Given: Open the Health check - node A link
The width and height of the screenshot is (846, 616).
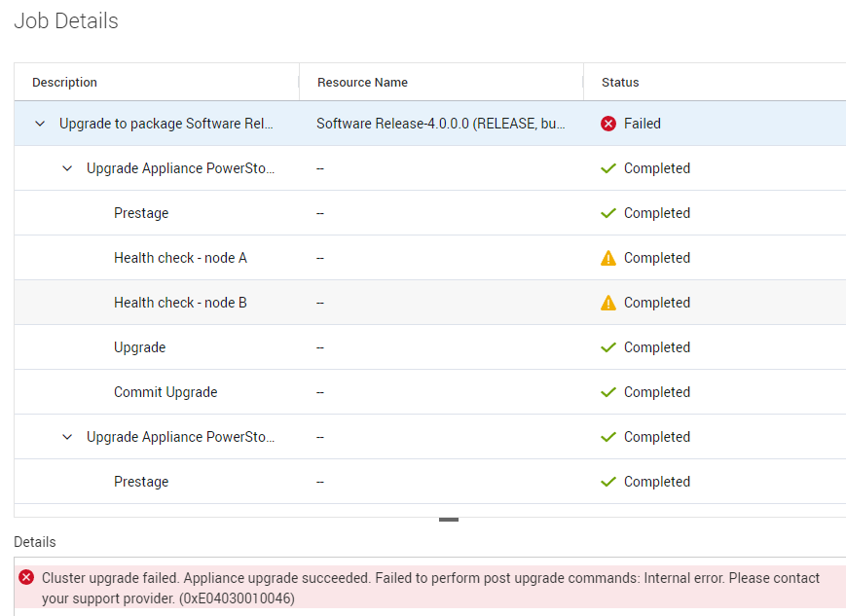Looking at the screenshot, I should [180, 257].
